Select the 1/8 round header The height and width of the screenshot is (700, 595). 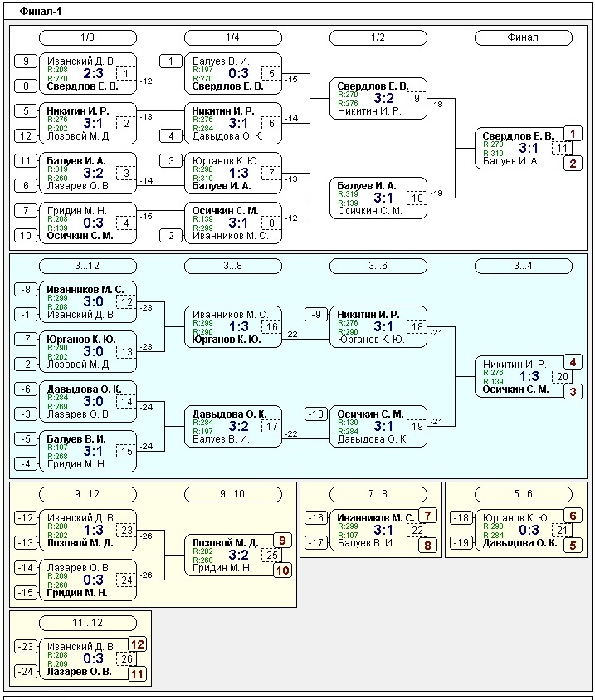click(x=87, y=37)
